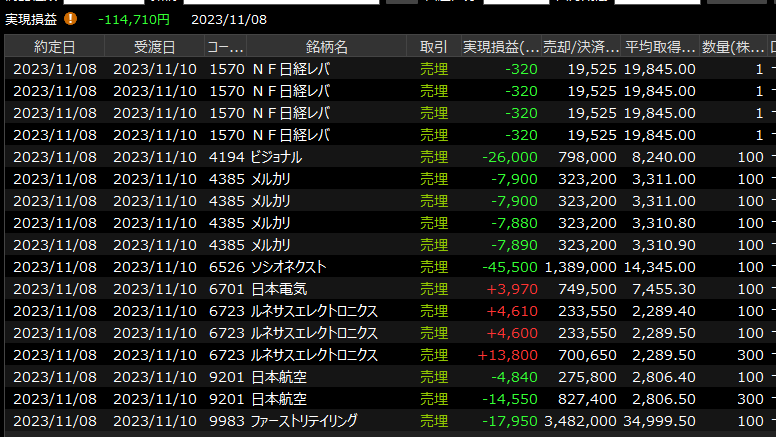Sort by 受渡日 column header
The image size is (776, 437).
153,47
